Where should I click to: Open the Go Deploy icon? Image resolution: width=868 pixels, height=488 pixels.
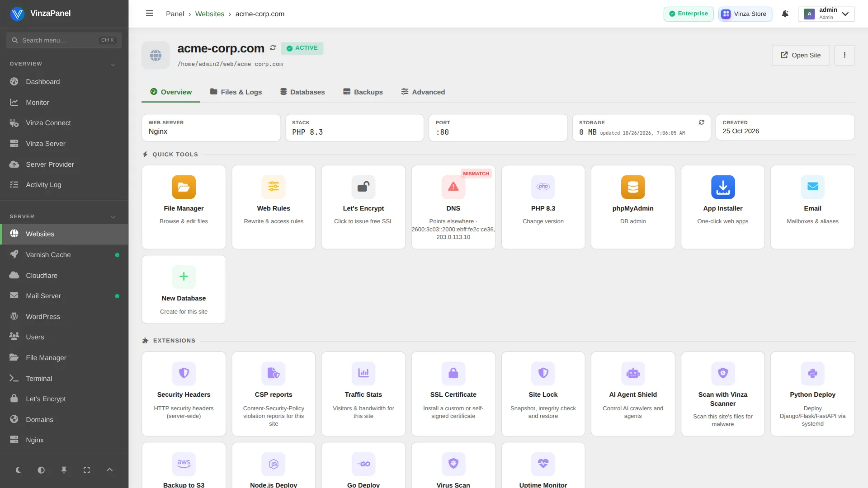click(x=363, y=464)
